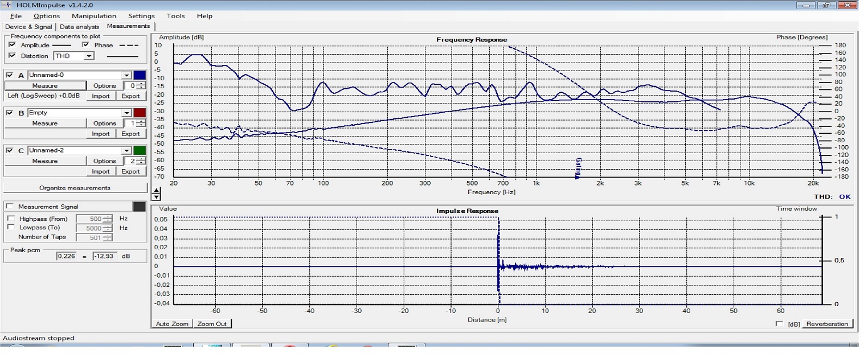The image size is (868, 358).
Task: Click the Gating marker on the frequency axis
Action: tap(578, 168)
